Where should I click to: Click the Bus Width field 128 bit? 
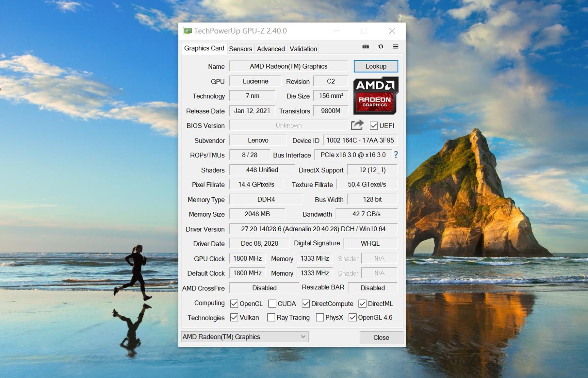tap(372, 199)
